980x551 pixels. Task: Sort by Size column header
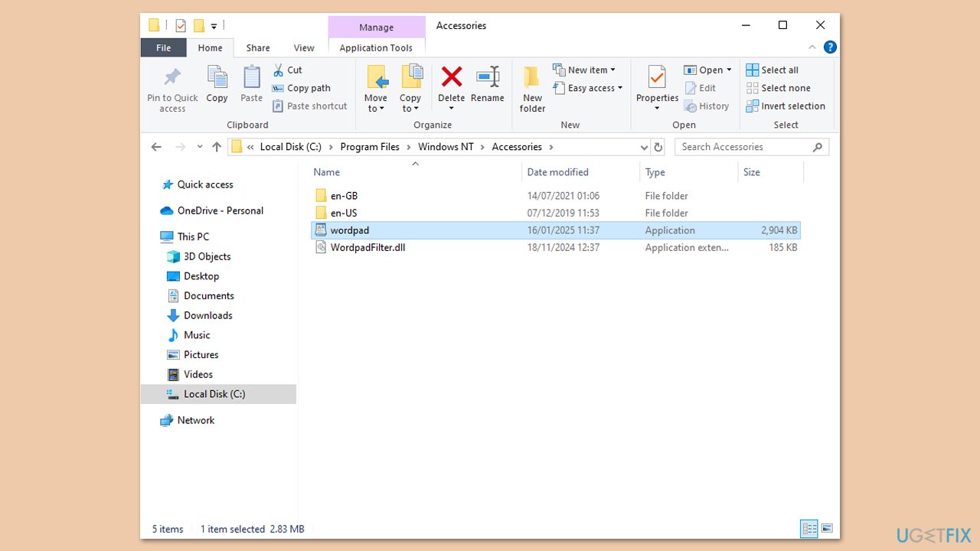click(770, 172)
